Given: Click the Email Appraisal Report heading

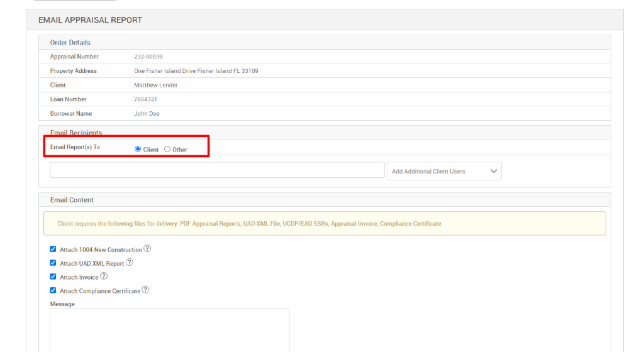Looking at the screenshot, I should pyautogui.click(x=91, y=20).
